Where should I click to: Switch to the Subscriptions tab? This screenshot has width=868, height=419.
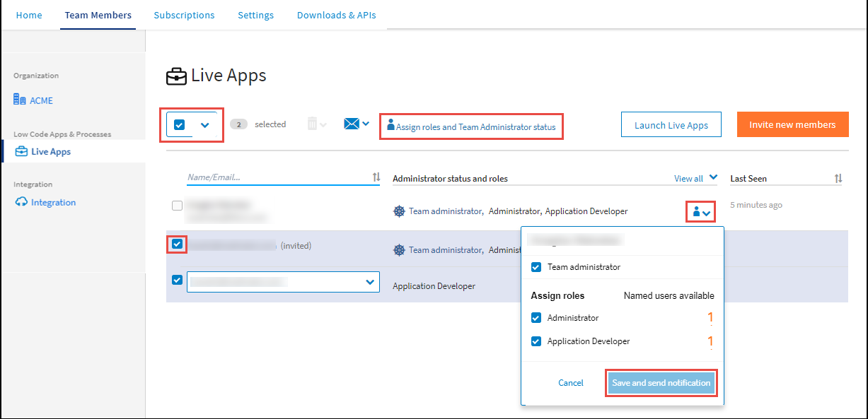[x=184, y=15]
